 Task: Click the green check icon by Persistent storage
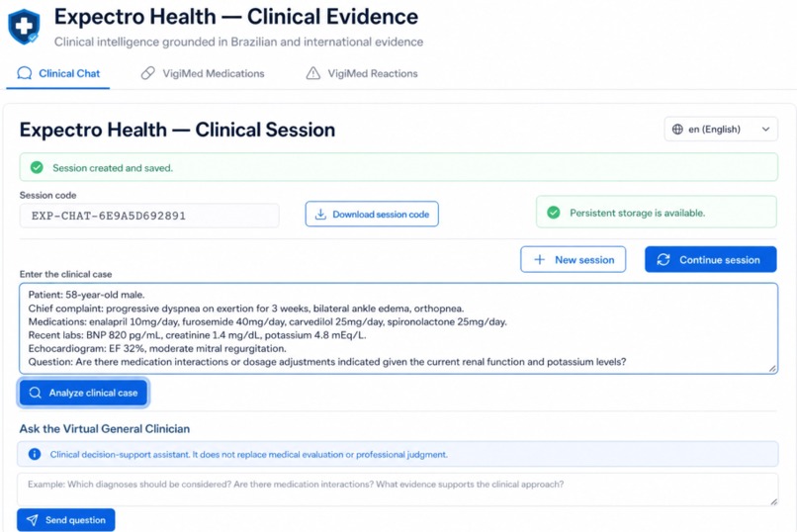pos(554,213)
